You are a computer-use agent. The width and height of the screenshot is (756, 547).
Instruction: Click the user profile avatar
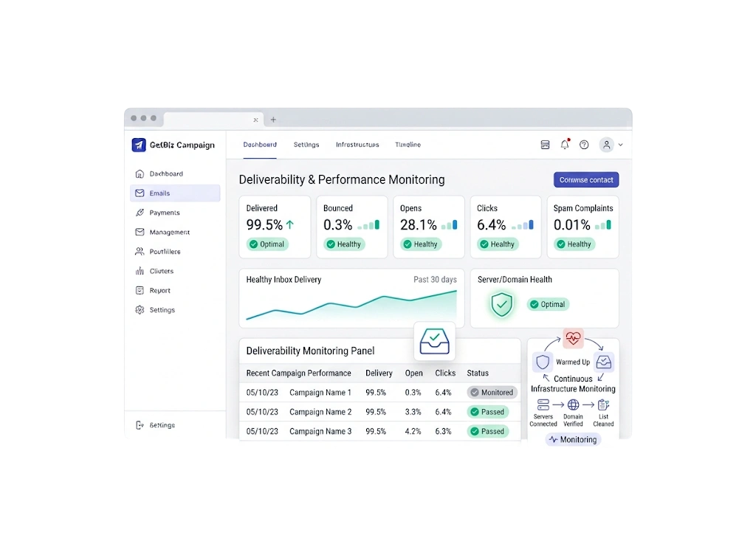607,145
